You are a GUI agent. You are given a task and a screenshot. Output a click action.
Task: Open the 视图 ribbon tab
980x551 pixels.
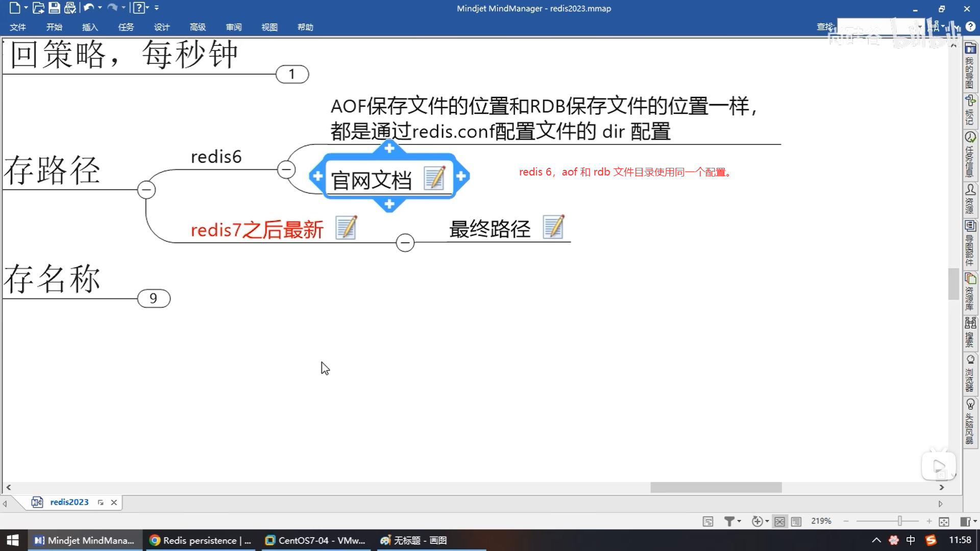(269, 27)
